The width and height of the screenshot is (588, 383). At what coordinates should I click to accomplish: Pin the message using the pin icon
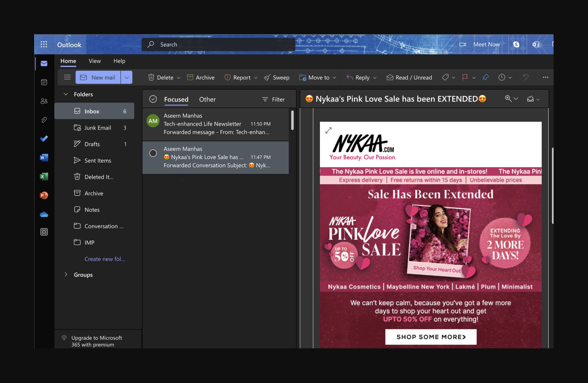pyautogui.click(x=485, y=77)
